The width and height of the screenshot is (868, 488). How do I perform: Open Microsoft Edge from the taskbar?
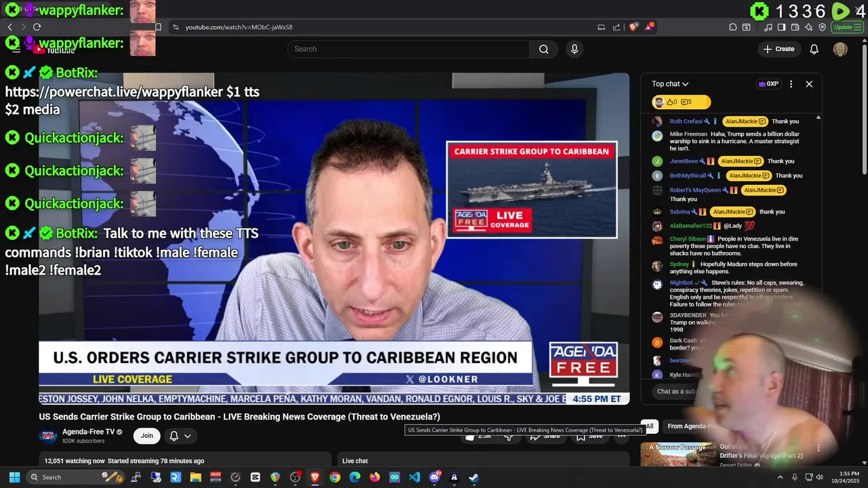355,477
